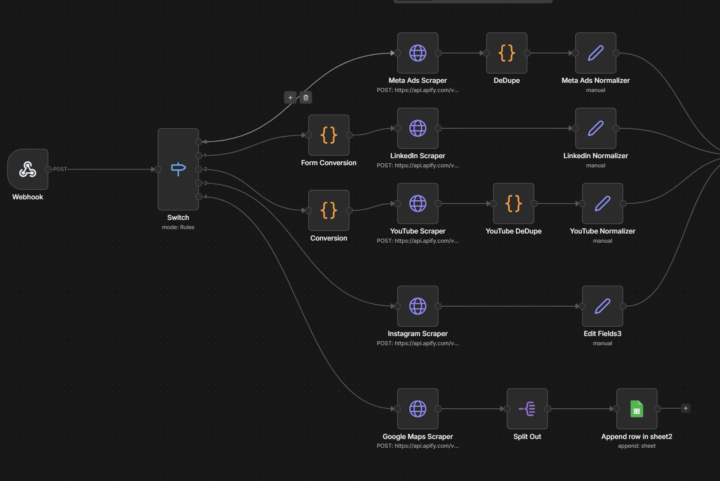Click the Switch node input connector

click(158, 169)
